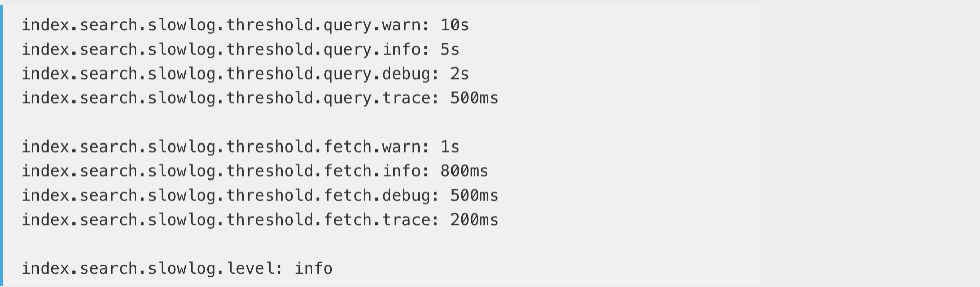Click the fetch.info setting key text
The width and height of the screenshot is (980, 287).
pos(221,171)
